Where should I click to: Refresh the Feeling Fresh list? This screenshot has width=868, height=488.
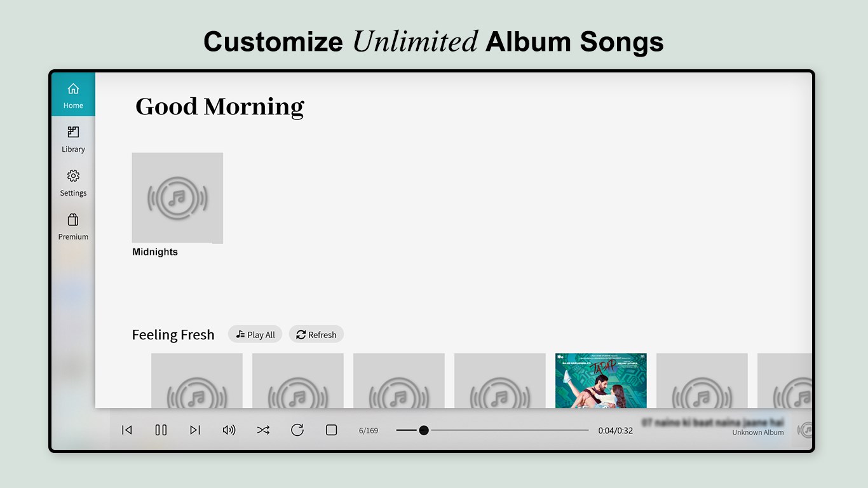316,334
